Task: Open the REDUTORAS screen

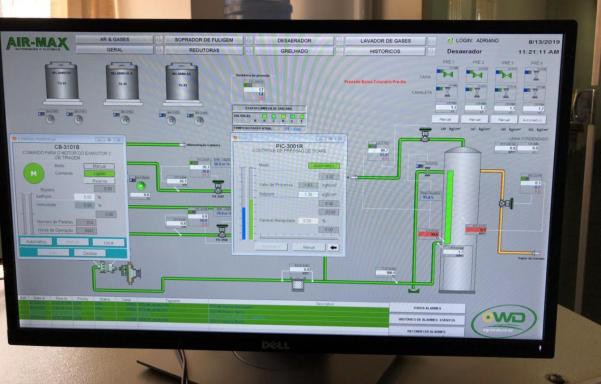Action: 204,50
